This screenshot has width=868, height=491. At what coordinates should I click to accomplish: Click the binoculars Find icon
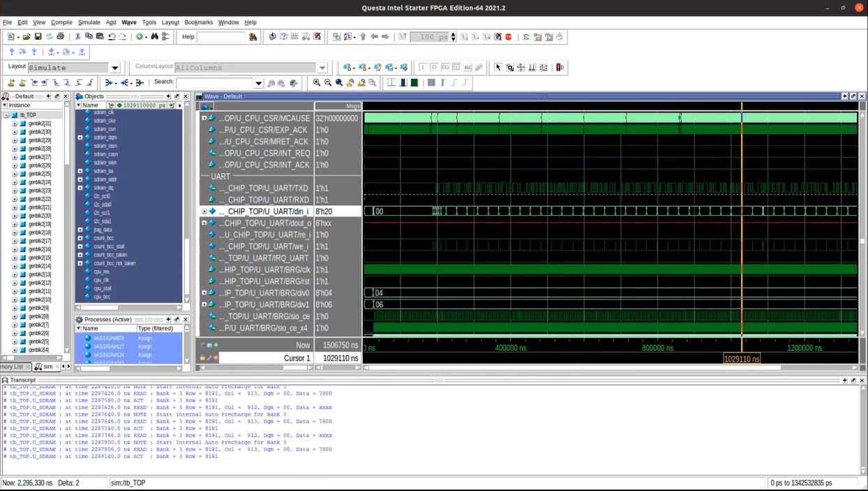(x=154, y=36)
